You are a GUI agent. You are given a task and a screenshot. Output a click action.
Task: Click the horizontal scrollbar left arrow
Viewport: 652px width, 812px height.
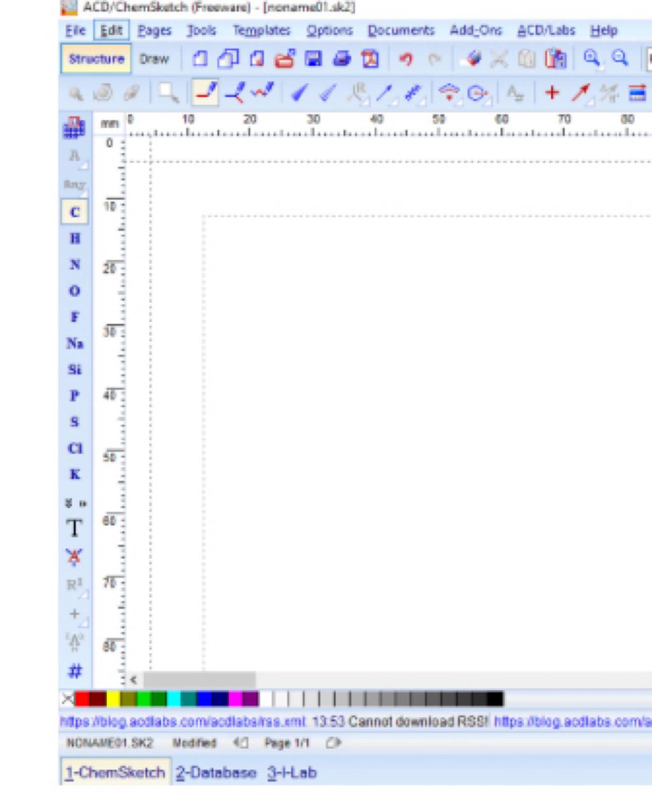[x=134, y=680]
